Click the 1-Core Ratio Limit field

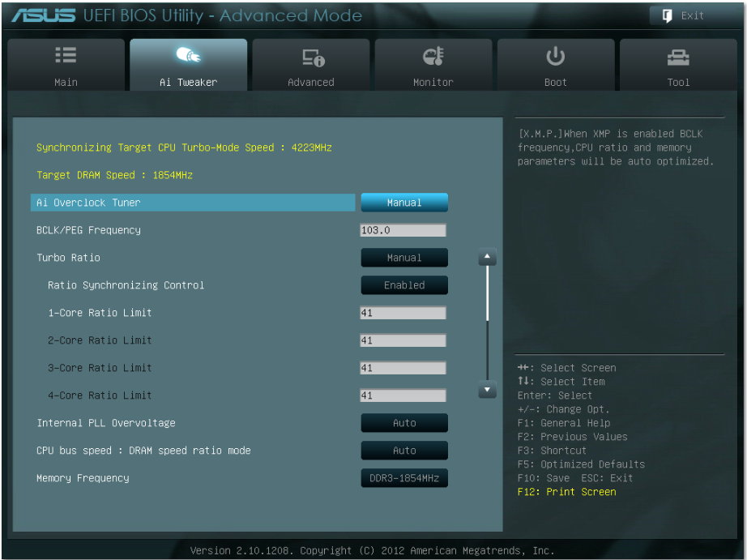(x=403, y=313)
